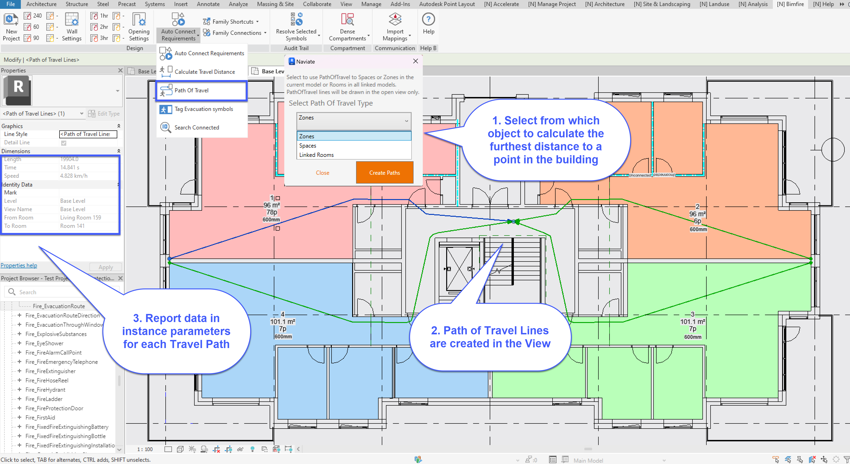Open the Family Connections dropdown
Viewport: 850px width, 464px height.
[x=235, y=33]
